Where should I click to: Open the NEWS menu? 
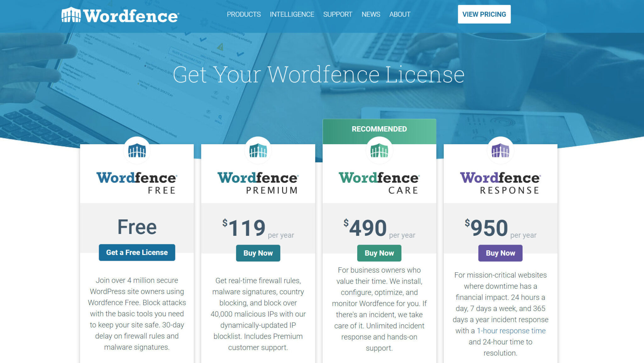[x=371, y=14]
